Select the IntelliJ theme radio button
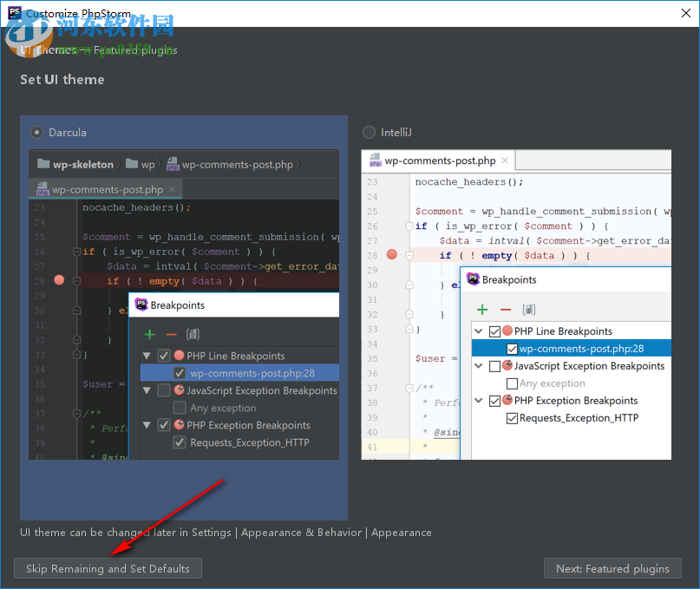Image resolution: width=700 pixels, height=589 pixels. pos(368,132)
